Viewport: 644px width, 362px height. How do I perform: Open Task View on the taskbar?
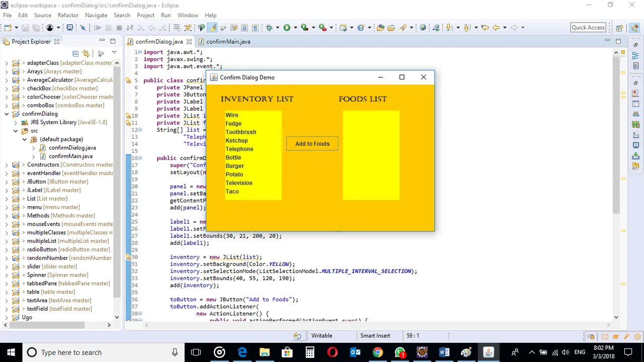pos(196,352)
